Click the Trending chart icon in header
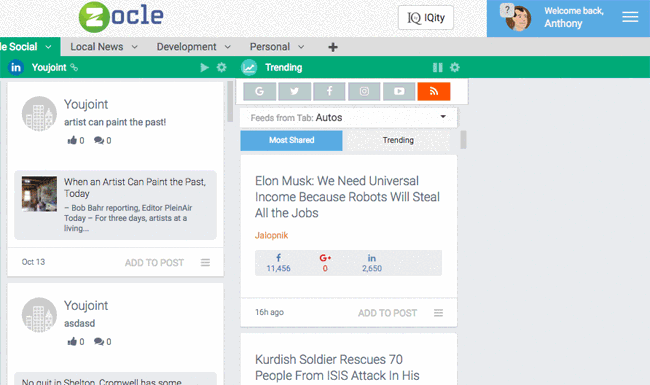 point(249,68)
